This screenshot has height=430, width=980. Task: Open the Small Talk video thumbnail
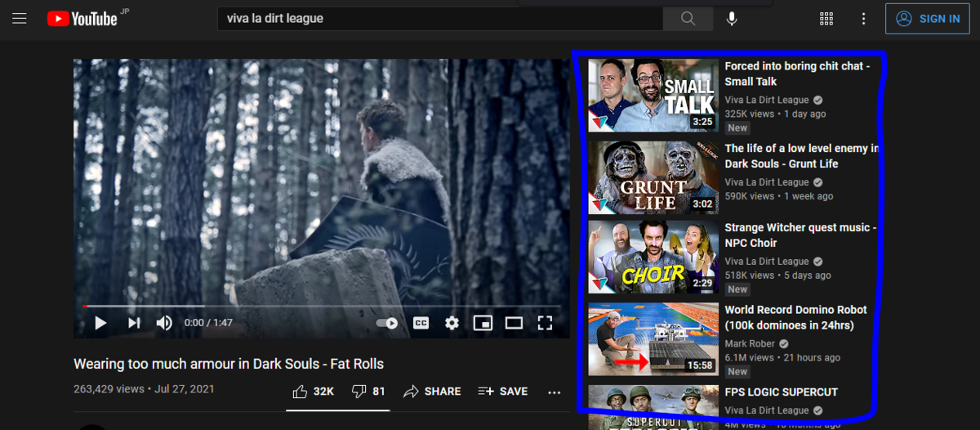(x=653, y=95)
